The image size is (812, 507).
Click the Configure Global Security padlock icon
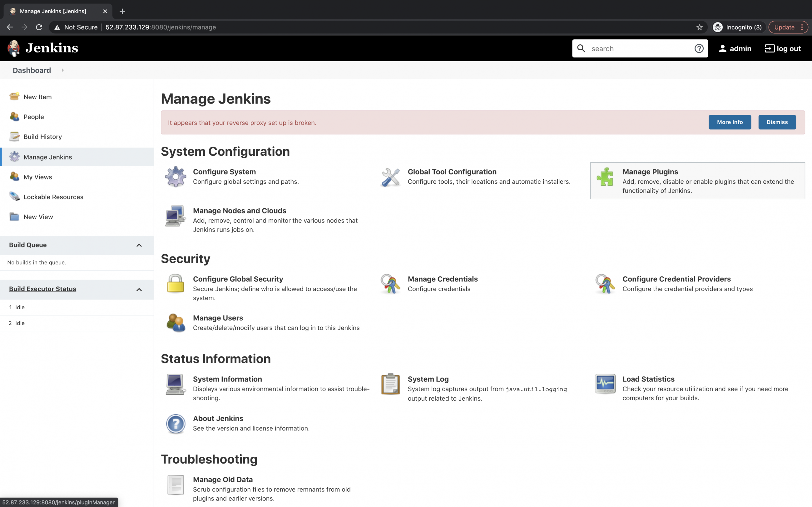175,284
